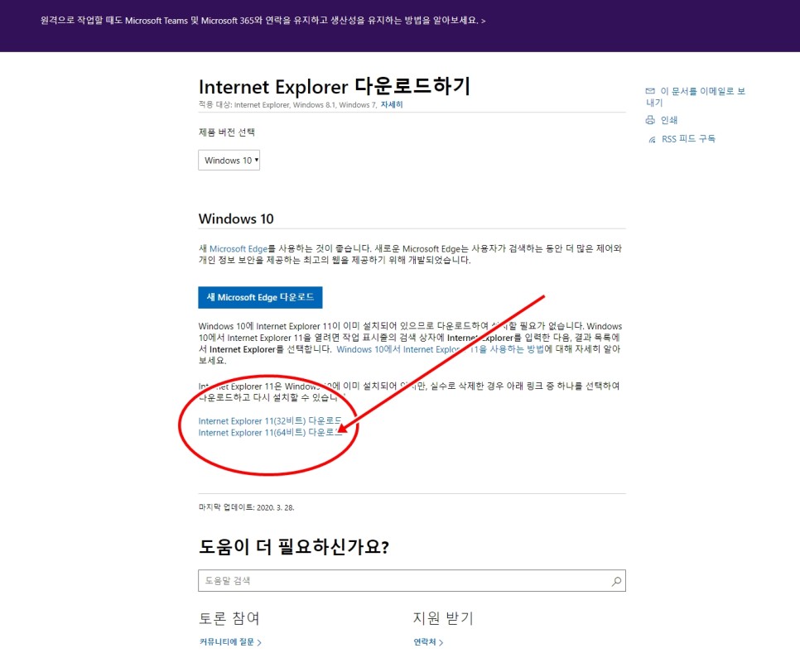Click the Windows 10 section heading
The height and width of the screenshot is (672, 800).
(236, 218)
